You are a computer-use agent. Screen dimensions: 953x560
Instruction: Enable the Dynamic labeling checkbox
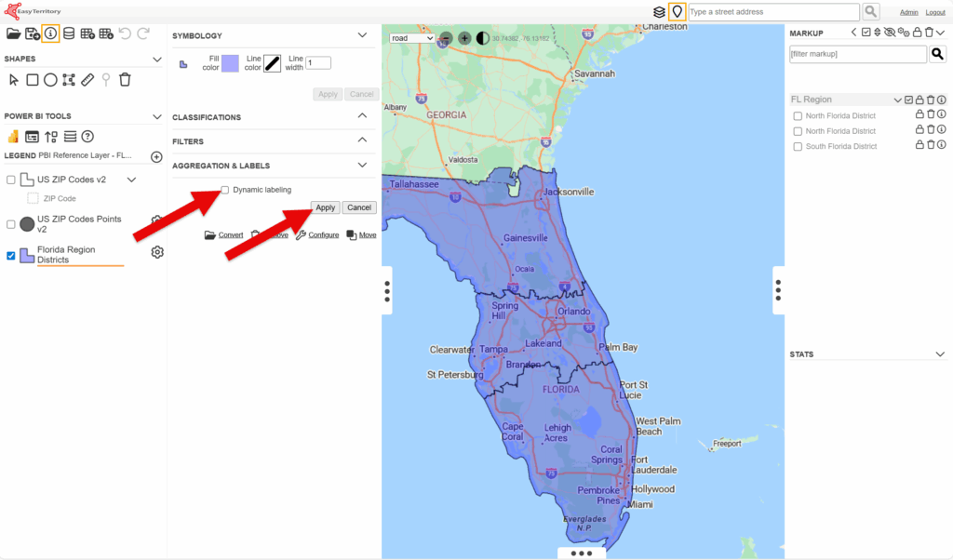tap(225, 190)
